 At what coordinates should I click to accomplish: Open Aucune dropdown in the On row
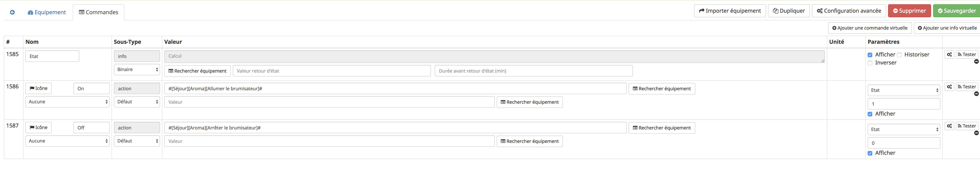(67, 102)
